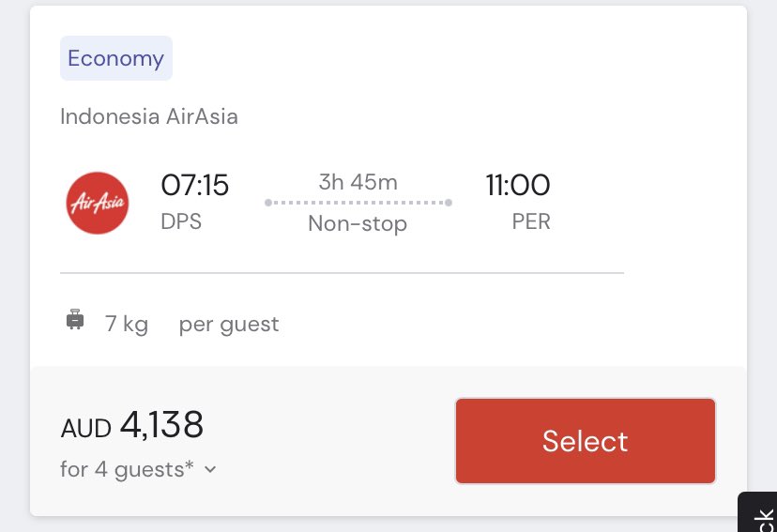Open the black side tab at bottom-right
This screenshot has width=777, height=532.
coord(760,514)
